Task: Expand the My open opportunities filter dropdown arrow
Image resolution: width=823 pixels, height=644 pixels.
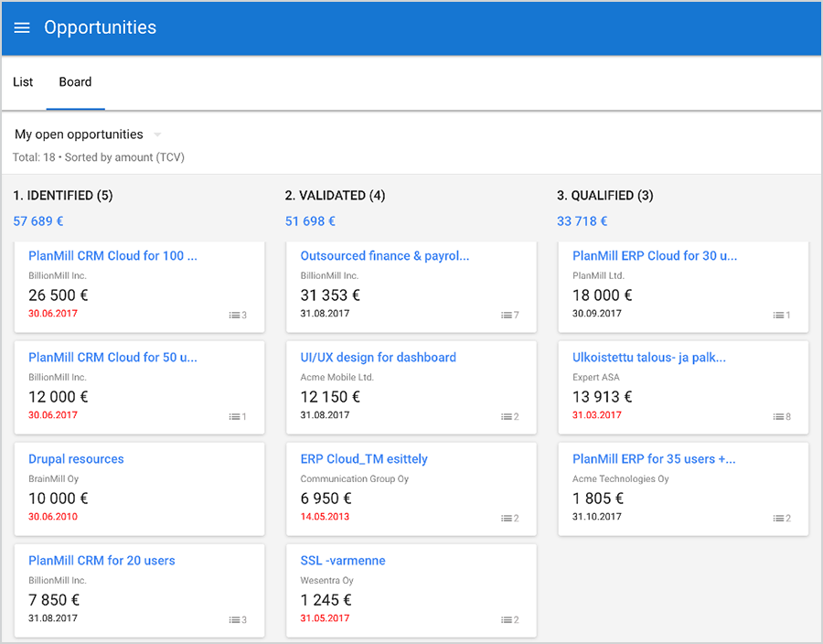Action: (157, 134)
